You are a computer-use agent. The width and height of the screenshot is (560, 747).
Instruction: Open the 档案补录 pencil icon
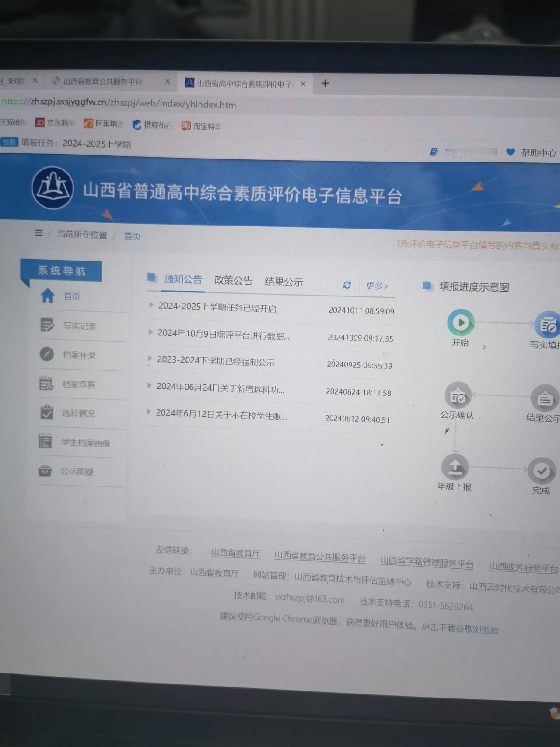pyautogui.click(x=46, y=354)
